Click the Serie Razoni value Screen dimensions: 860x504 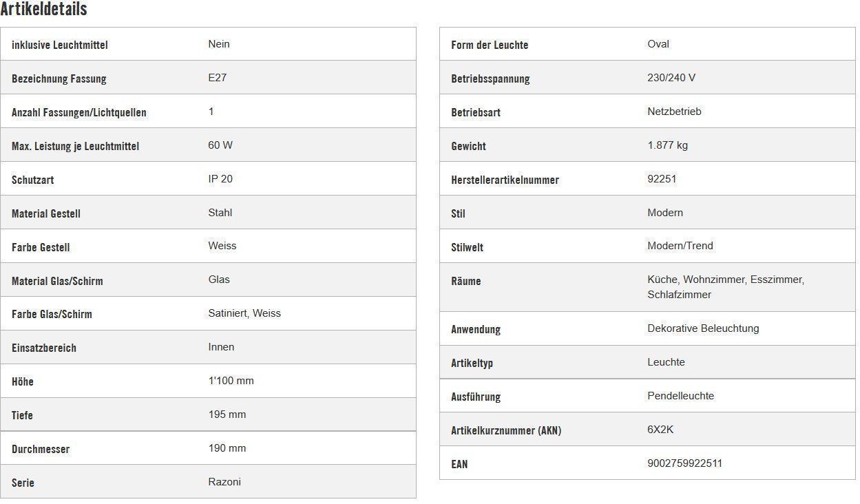click(x=224, y=482)
